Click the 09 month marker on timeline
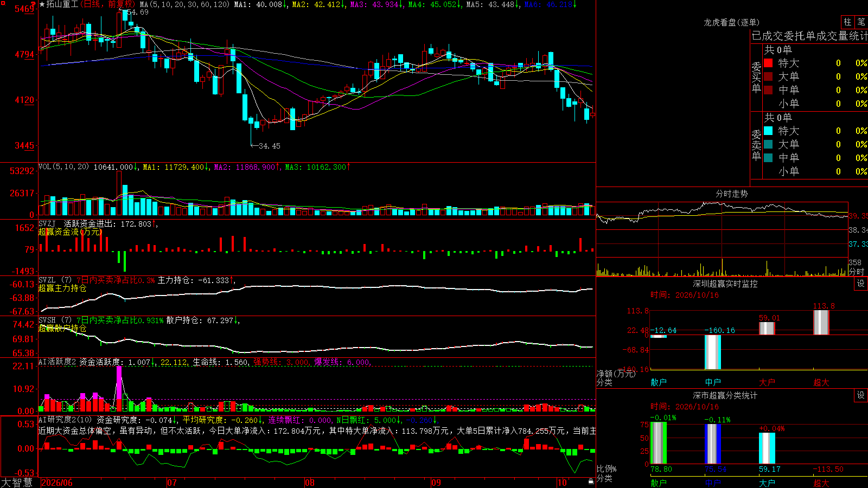868x488 pixels. pyautogui.click(x=436, y=483)
